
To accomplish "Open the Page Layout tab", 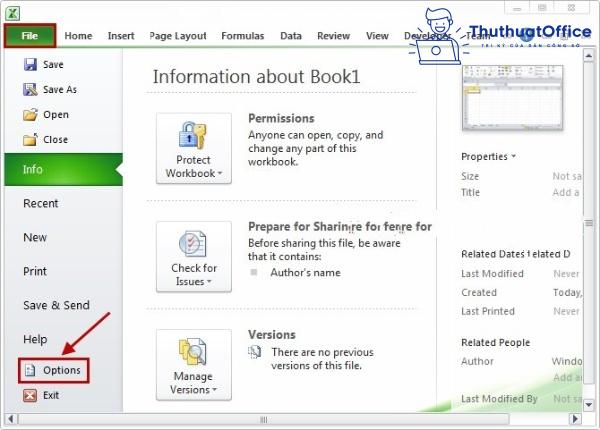I will coord(178,36).
